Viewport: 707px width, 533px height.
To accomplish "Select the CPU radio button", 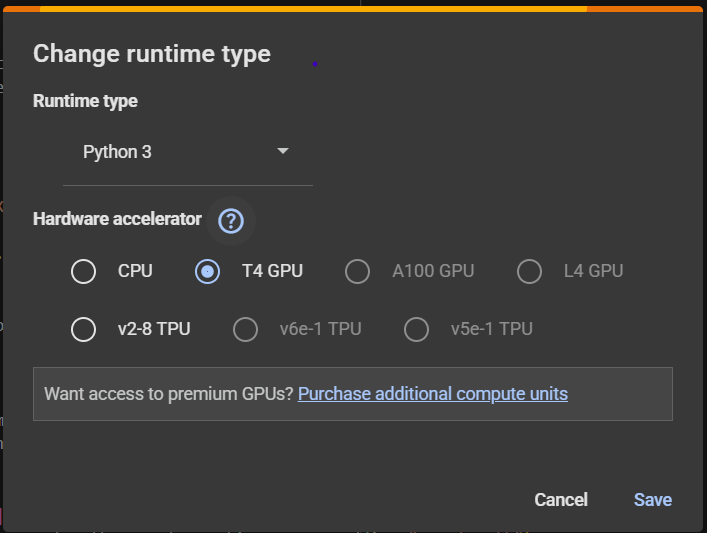I will (x=83, y=271).
